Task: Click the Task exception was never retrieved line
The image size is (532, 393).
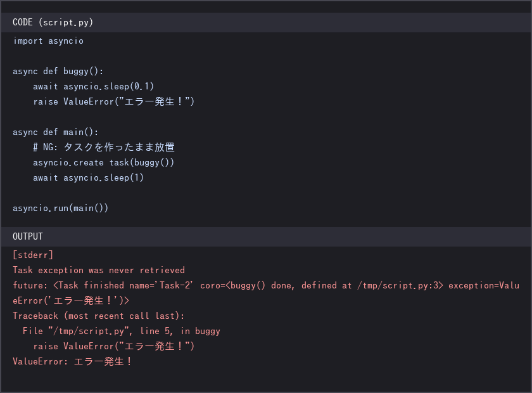Action: [x=99, y=271]
